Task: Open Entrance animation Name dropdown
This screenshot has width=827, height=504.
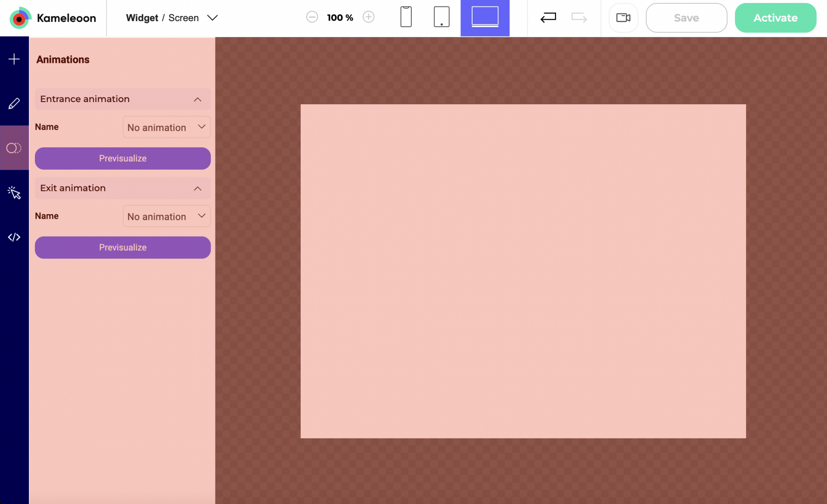Action: click(166, 128)
